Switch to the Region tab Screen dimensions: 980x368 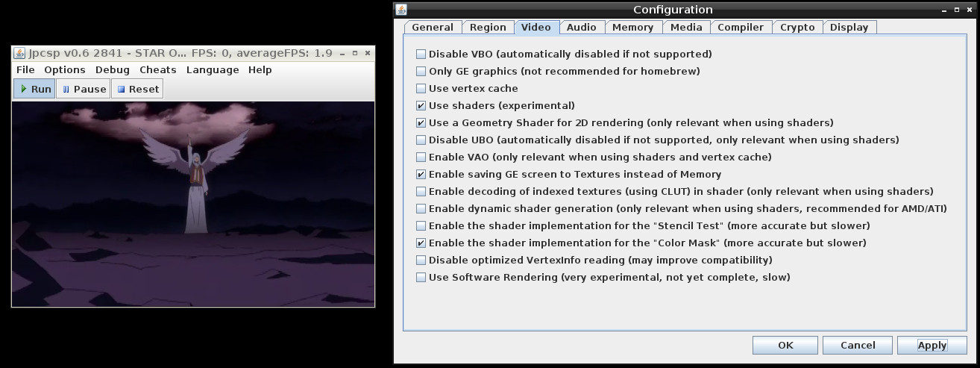pos(488,27)
